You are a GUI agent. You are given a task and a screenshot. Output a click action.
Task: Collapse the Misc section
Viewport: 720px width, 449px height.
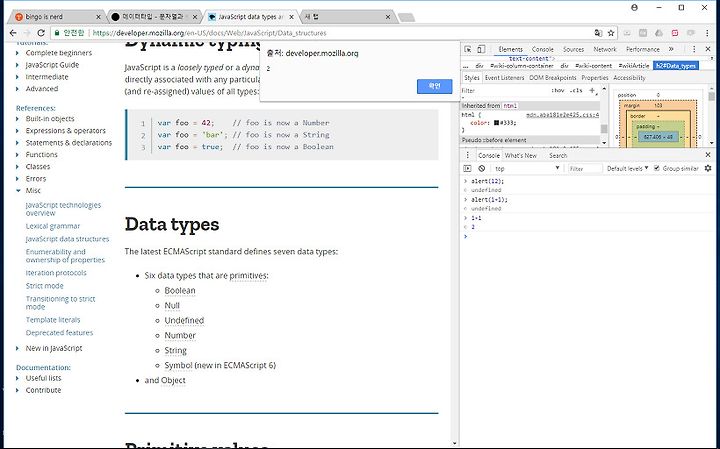(18, 191)
